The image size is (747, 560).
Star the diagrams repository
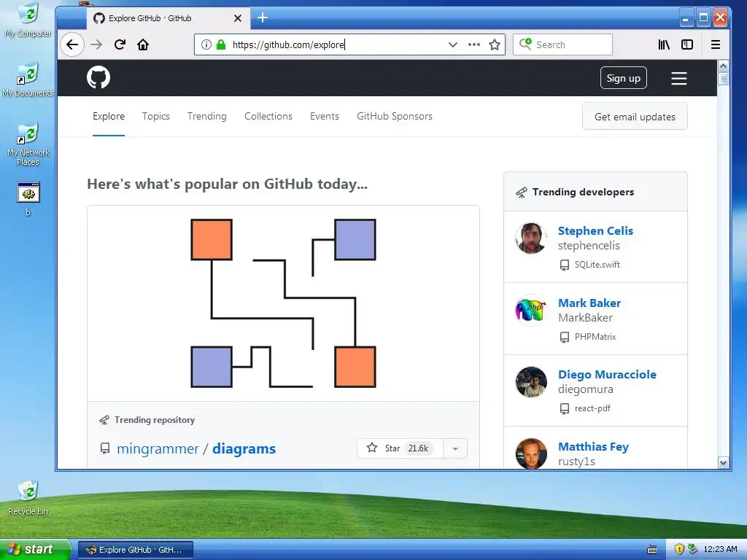coord(400,448)
